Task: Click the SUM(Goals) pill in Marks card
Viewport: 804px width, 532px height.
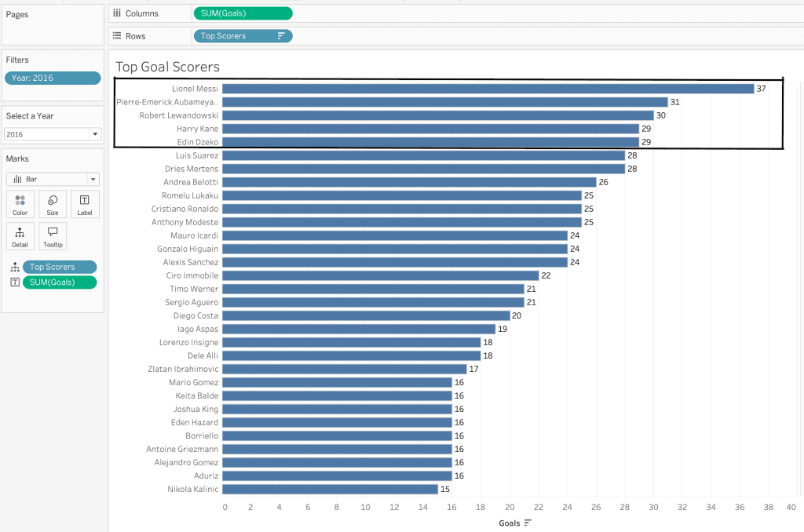Action: [60, 282]
